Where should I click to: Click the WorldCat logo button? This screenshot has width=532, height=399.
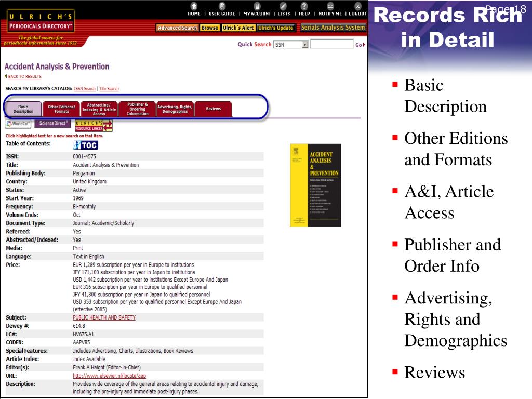pyautogui.click(x=18, y=124)
